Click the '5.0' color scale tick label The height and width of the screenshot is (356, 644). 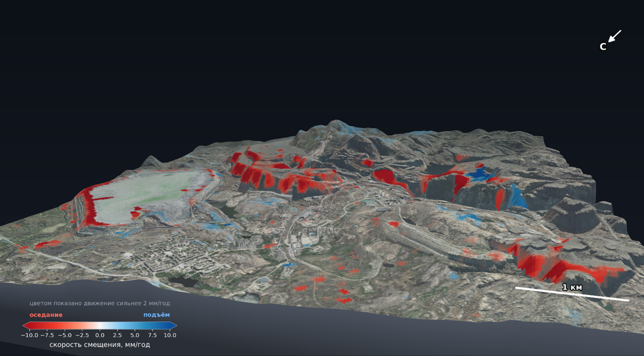(135, 335)
